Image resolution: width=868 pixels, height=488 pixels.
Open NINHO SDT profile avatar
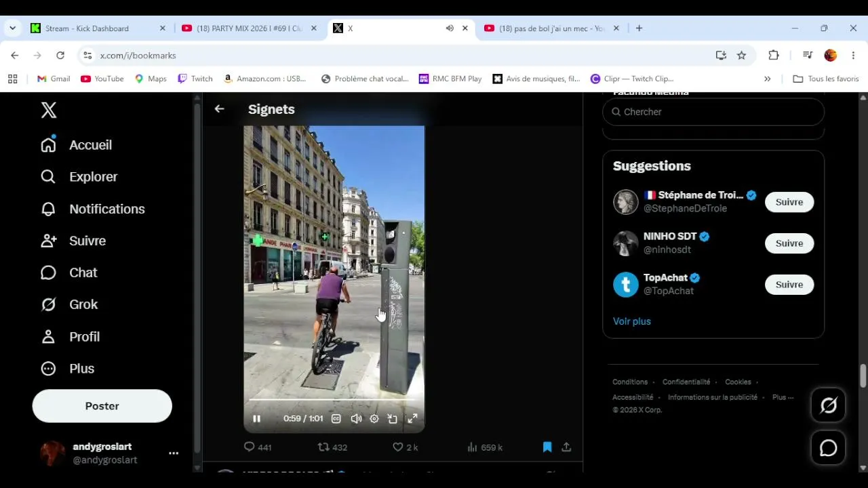626,243
